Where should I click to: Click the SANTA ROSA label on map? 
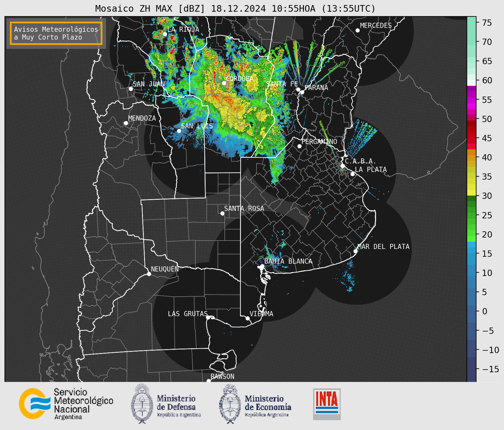244,208
